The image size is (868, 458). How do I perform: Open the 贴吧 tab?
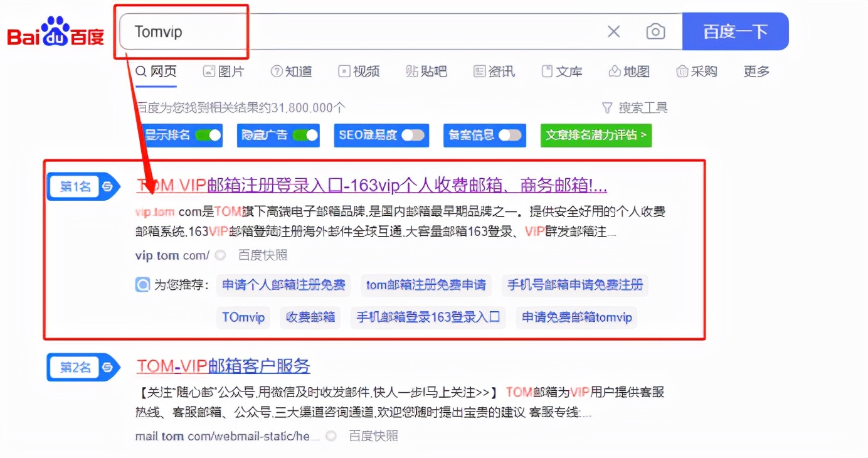[426, 72]
